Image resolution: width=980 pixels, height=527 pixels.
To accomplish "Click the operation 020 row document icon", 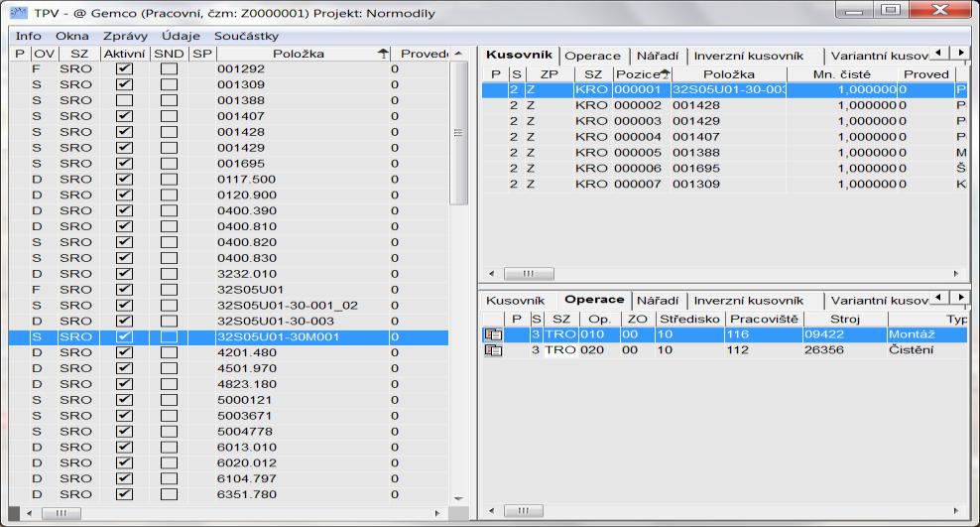I will coord(493,350).
